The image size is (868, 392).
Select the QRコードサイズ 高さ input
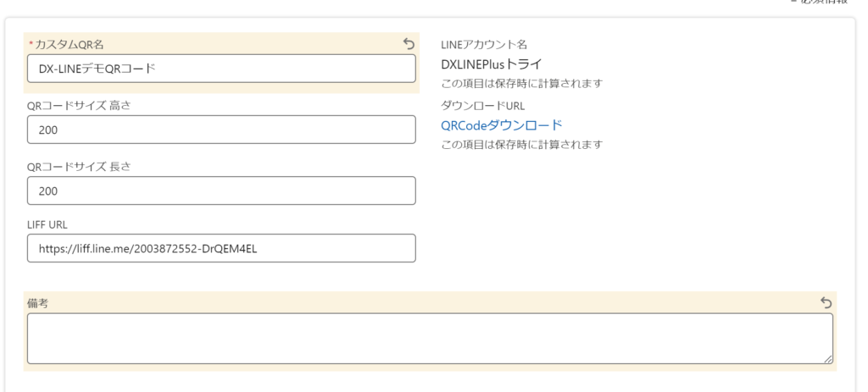point(221,130)
